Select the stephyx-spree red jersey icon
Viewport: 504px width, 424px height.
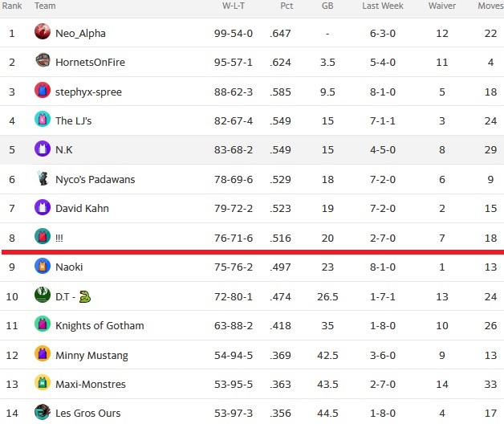(43, 90)
